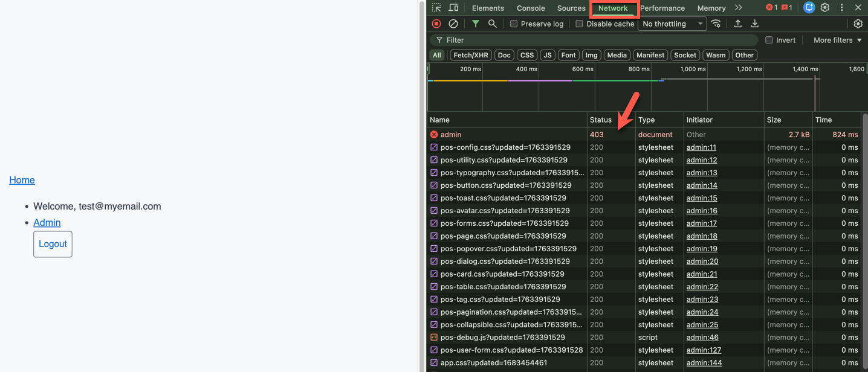Image resolution: width=868 pixels, height=372 pixels.
Task: Expand the More filters options
Action: click(x=837, y=40)
